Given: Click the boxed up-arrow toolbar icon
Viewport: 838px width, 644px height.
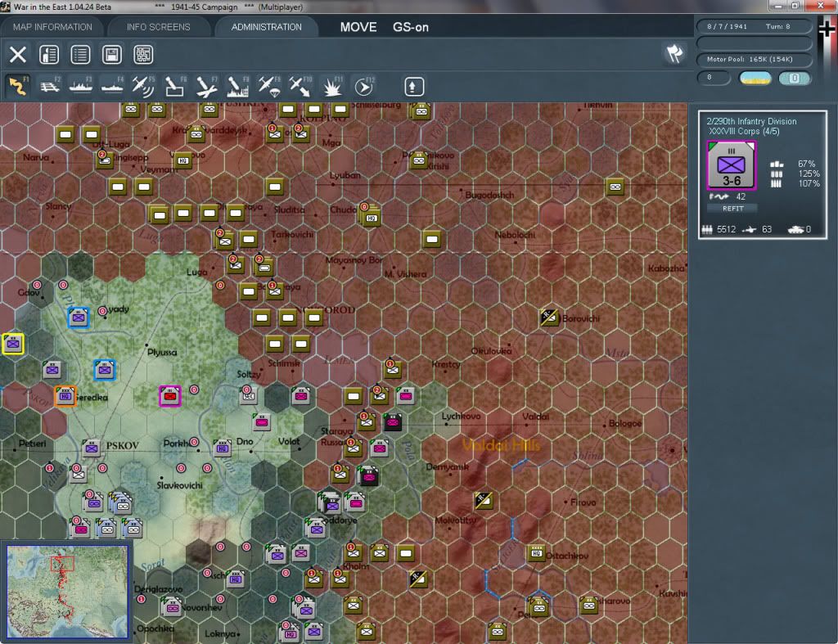Looking at the screenshot, I should [x=413, y=87].
